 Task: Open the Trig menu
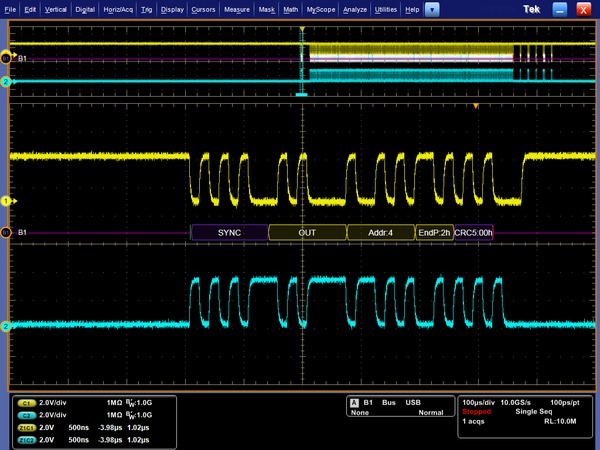coord(149,8)
